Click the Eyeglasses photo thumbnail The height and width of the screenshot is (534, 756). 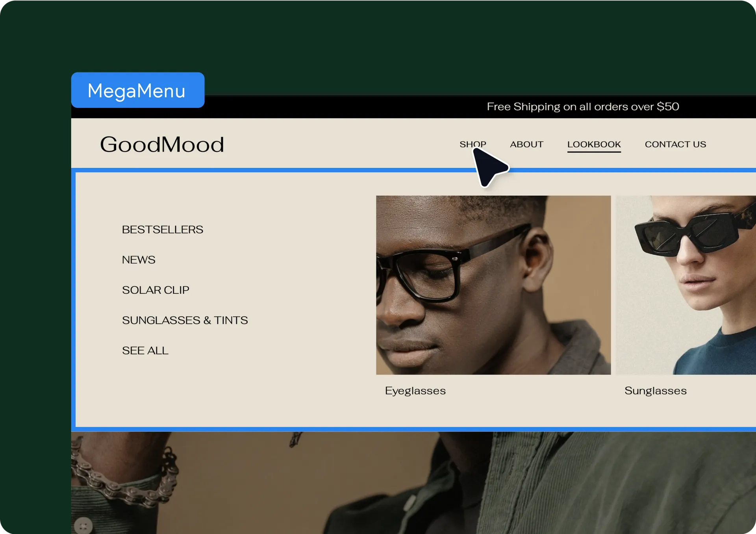point(493,285)
